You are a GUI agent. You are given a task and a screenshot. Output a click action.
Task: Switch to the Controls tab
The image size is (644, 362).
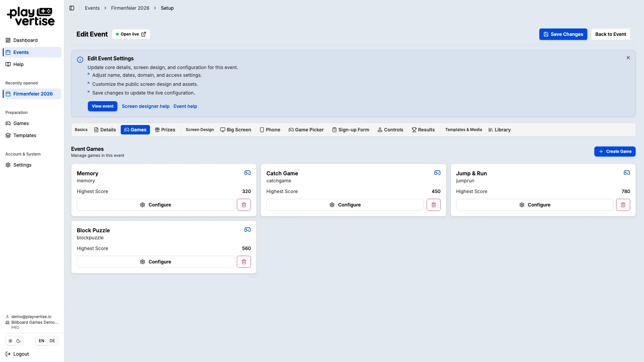point(390,130)
